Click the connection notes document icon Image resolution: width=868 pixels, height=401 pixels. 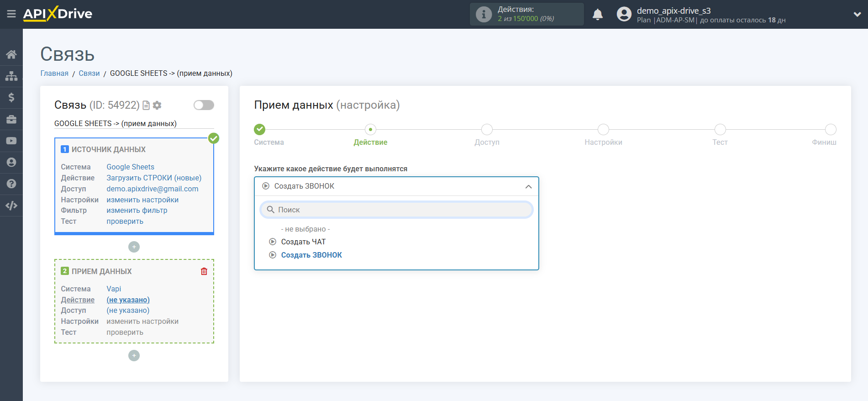pyautogui.click(x=146, y=106)
